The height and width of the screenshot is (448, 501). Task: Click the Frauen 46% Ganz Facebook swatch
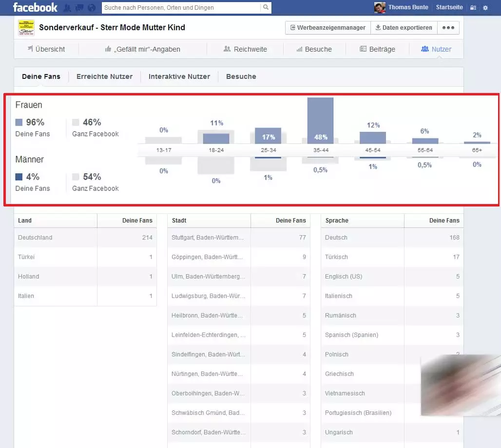coord(76,122)
